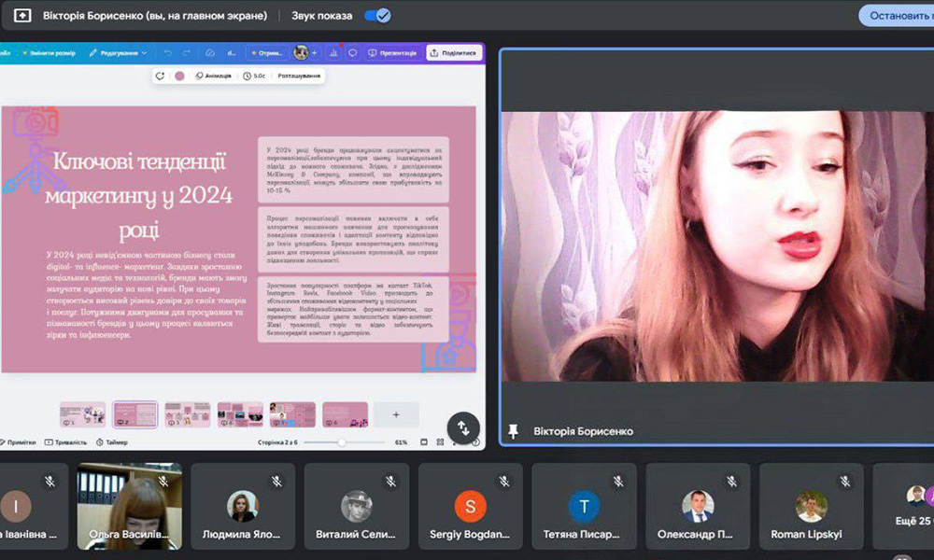
Task: Click the round swap arrows button
Action: [463, 427]
